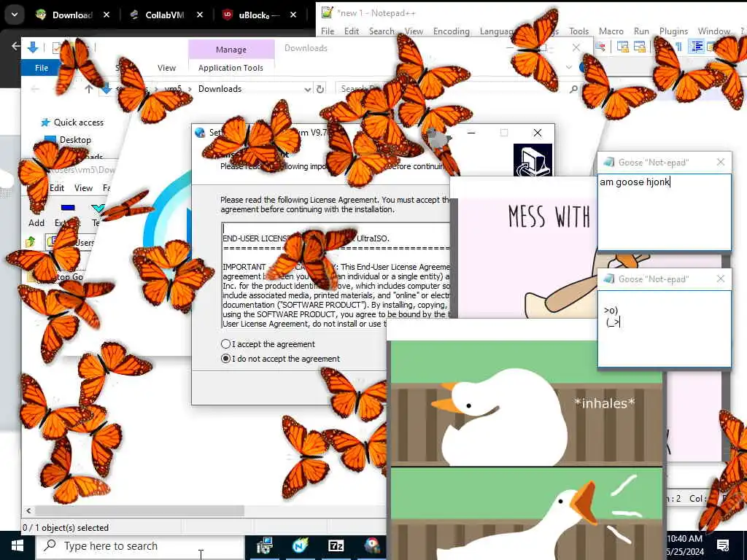Viewport: 747px width, 560px height.
Task: Click the taskbar search box
Action: pyautogui.click(x=140, y=545)
